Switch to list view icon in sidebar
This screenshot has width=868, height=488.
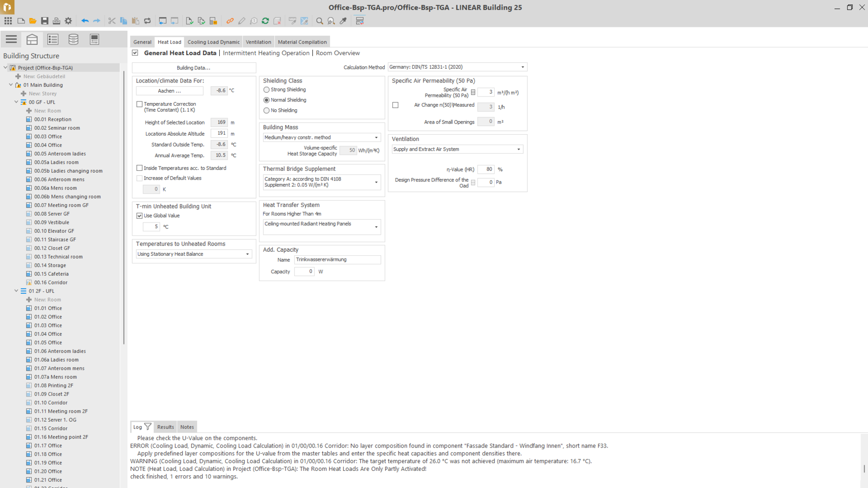53,39
